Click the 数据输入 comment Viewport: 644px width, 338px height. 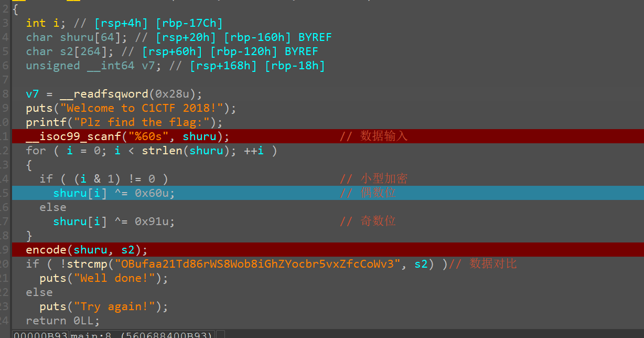tap(383, 136)
